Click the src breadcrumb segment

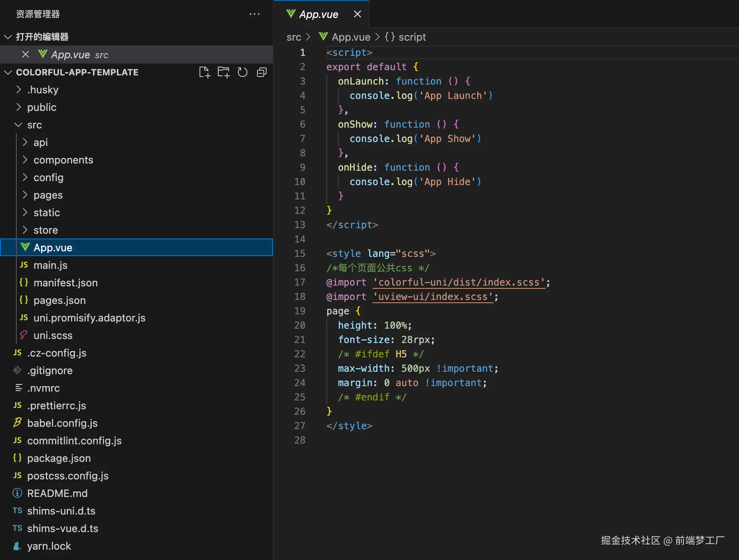(293, 37)
